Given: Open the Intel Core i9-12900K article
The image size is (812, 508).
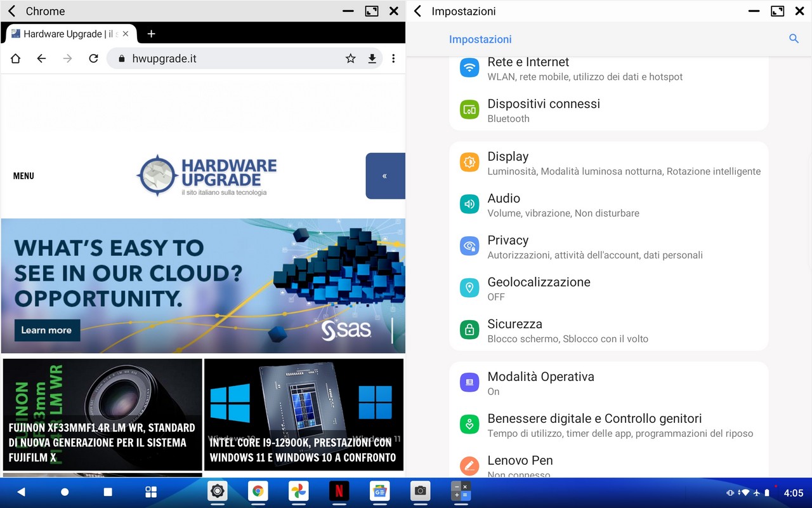Looking at the screenshot, I should (304, 415).
